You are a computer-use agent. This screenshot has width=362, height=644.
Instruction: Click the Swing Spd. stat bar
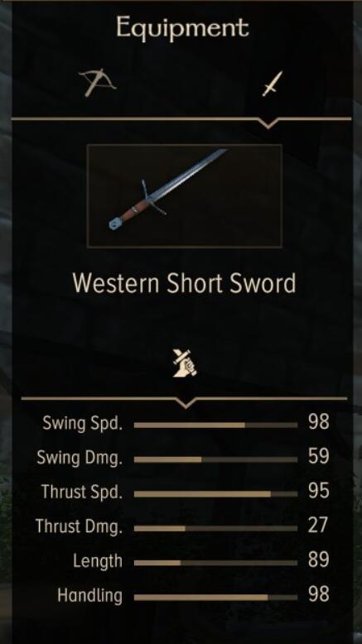[215, 425]
